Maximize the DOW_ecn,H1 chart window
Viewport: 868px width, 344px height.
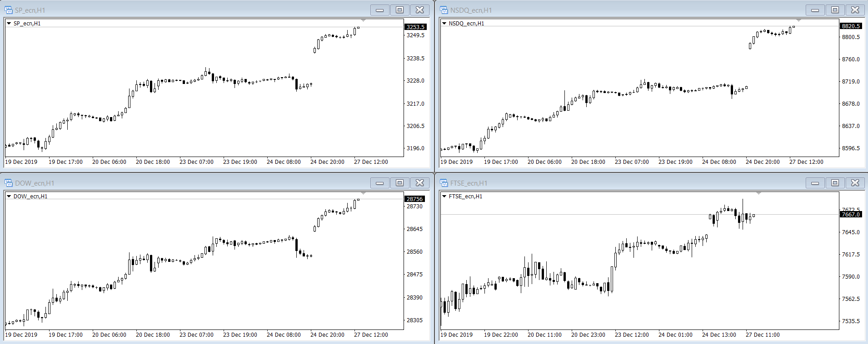(400, 183)
